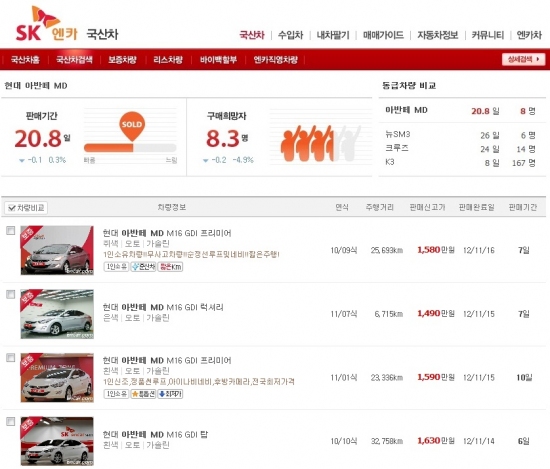
Task: Go to the 보증차량 tab
Action: (122, 60)
